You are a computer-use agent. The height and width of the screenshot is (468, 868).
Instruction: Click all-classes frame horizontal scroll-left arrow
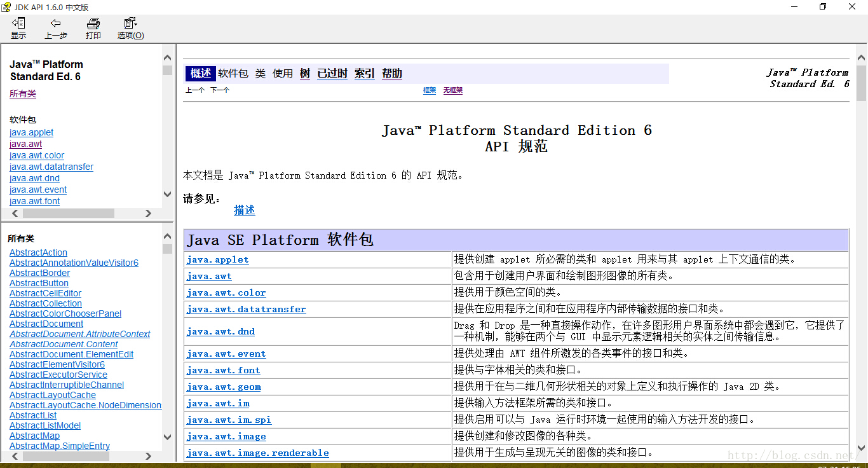(16, 456)
